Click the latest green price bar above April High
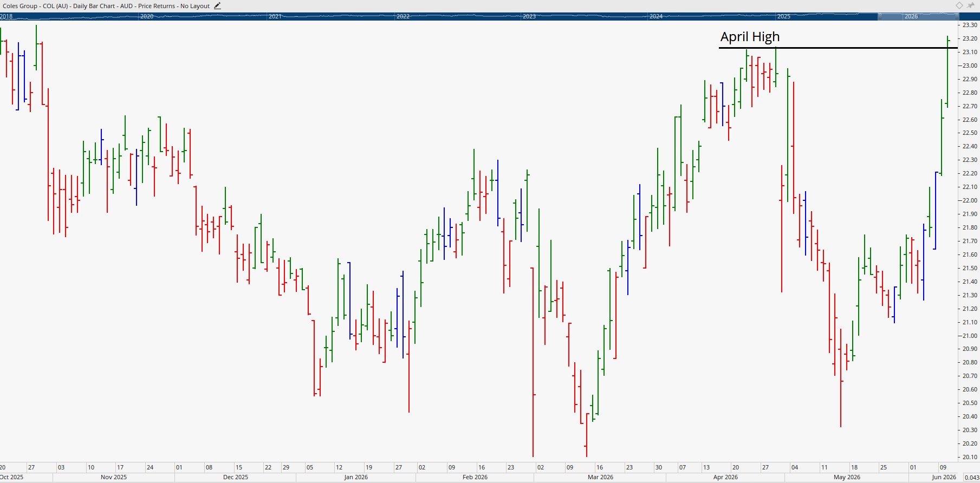980x483 pixels. (x=947, y=71)
